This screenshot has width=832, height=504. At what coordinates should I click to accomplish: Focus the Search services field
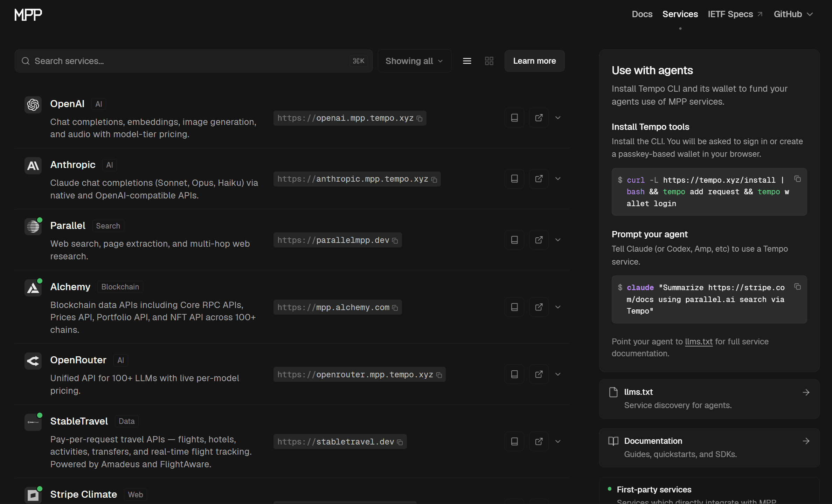189,61
